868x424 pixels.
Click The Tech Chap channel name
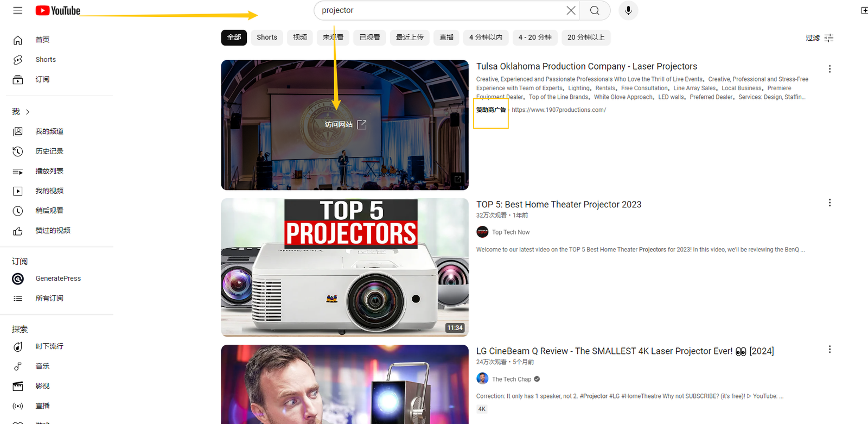[x=512, y=379]
